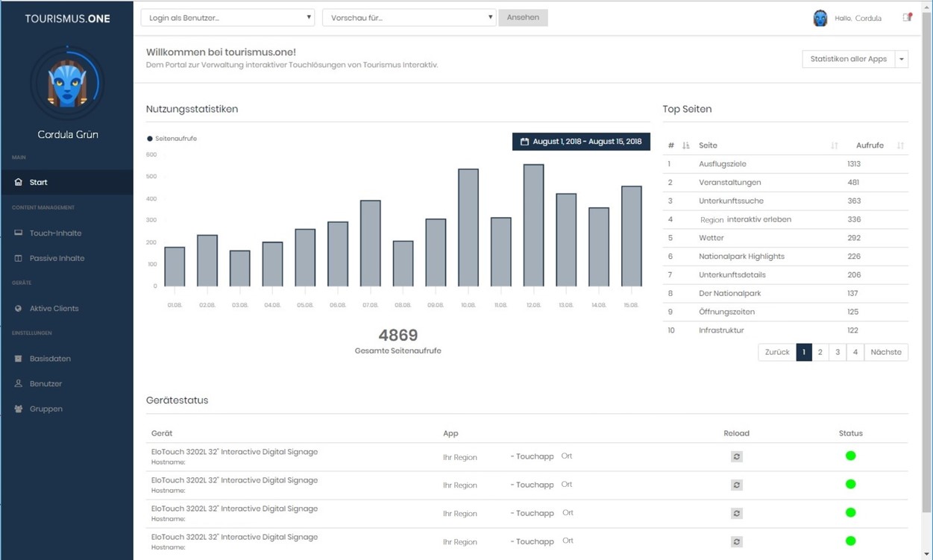Click the user avatar in top bar
This screenshot has width=933, height=560.
(820, 19)
